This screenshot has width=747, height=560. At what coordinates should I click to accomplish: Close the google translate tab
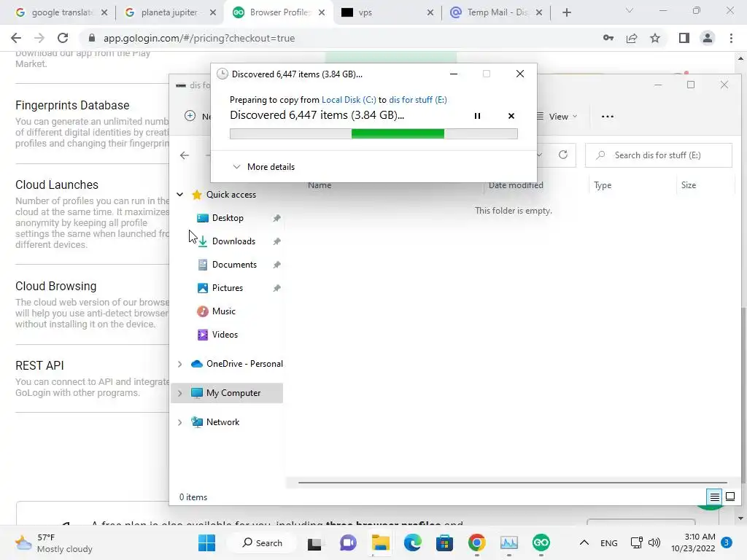click(104, 12)
